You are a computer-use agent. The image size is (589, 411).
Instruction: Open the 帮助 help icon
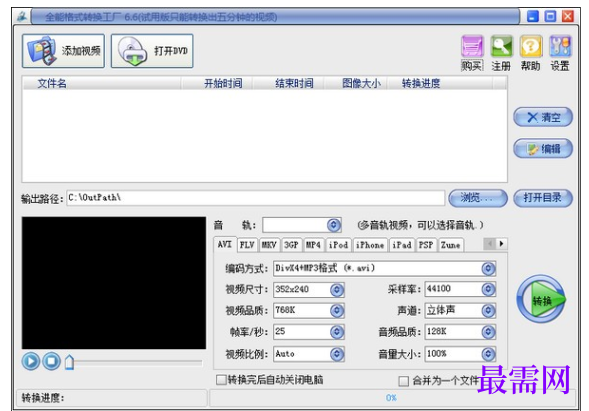530,53
